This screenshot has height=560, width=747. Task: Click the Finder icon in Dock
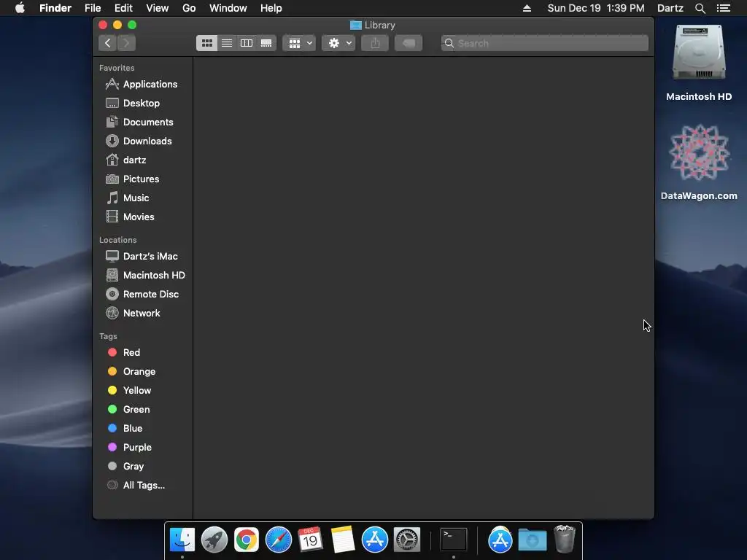point(182,540)
